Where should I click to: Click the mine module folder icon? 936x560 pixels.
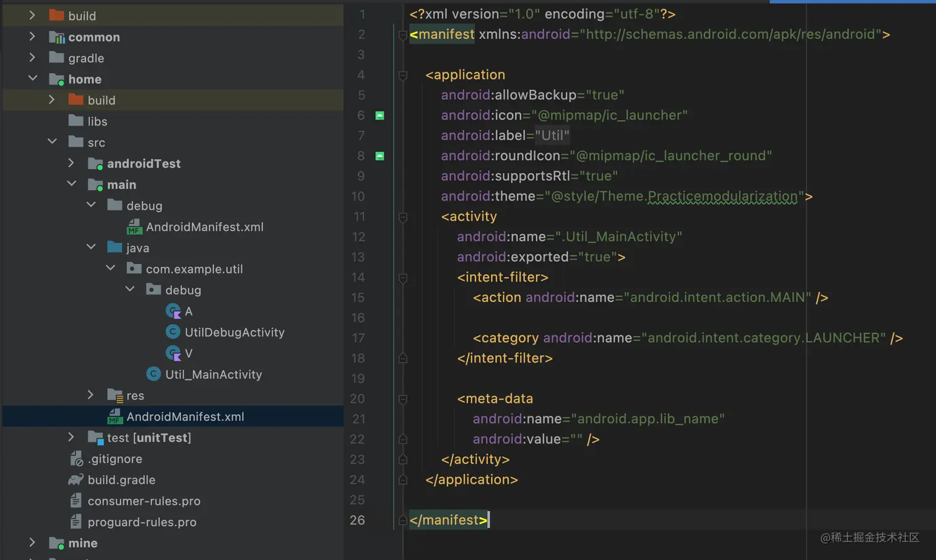[57, 543]
